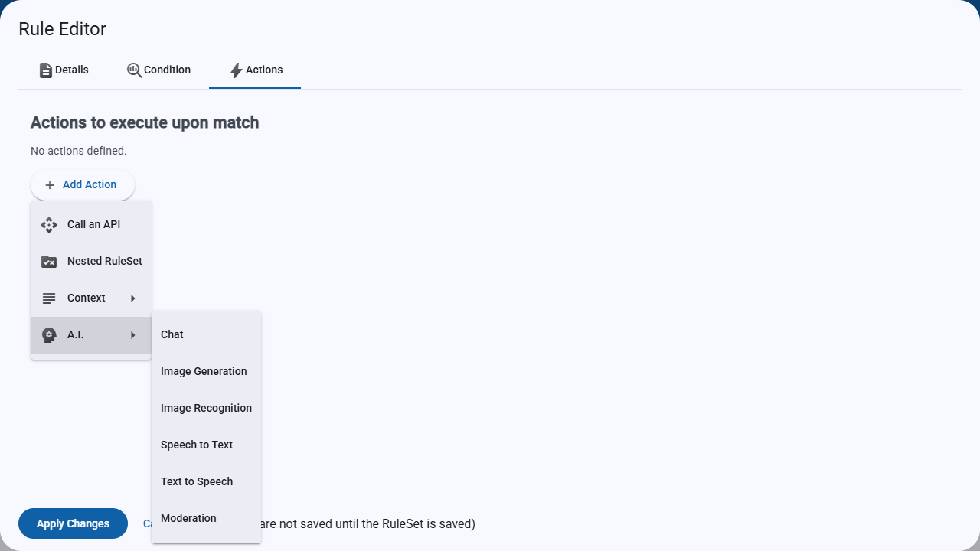Click the Details tab document icon
This screenshot has height=551, width=980.
point(46,70)
